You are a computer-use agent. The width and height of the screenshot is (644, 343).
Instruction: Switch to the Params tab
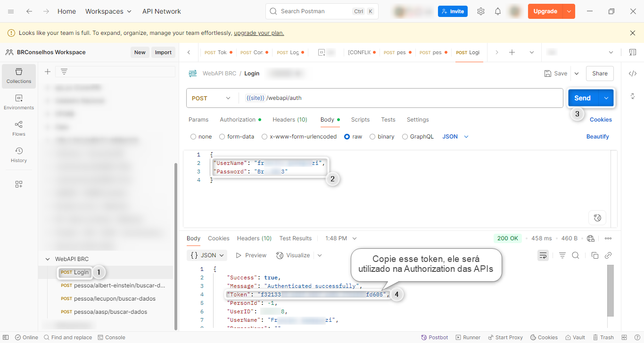pos(198,120)
